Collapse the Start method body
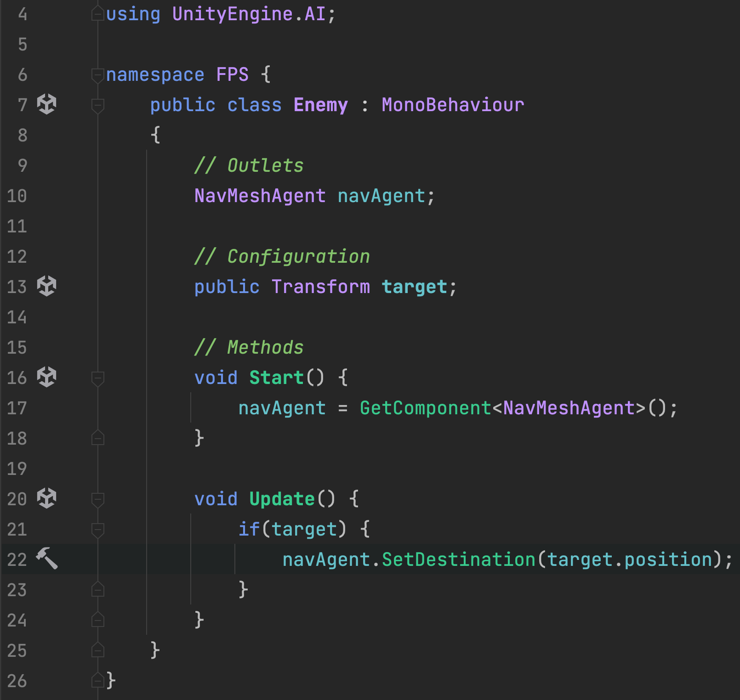Viewport: 740px width, 700px height. click(x=97, y=378)
